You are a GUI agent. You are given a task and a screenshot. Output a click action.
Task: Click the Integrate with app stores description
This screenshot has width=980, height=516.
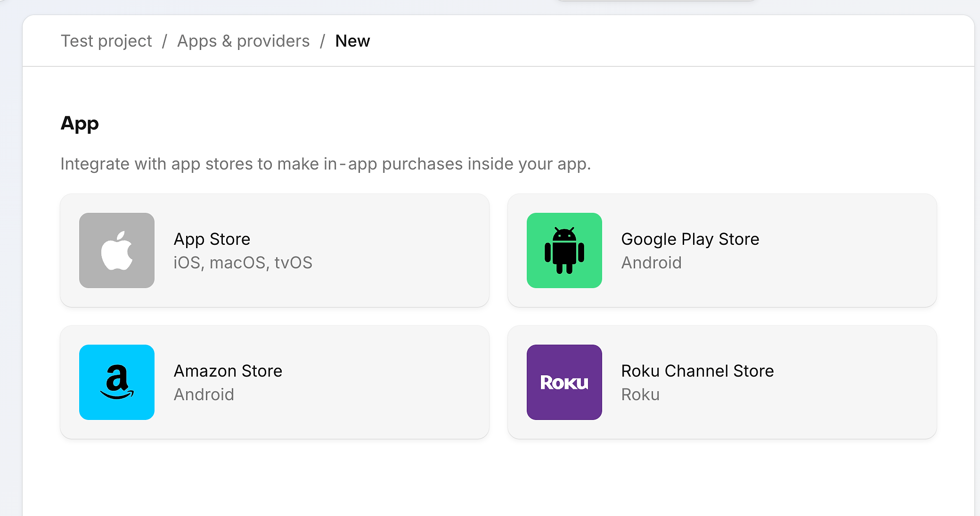tap(326, 164)
